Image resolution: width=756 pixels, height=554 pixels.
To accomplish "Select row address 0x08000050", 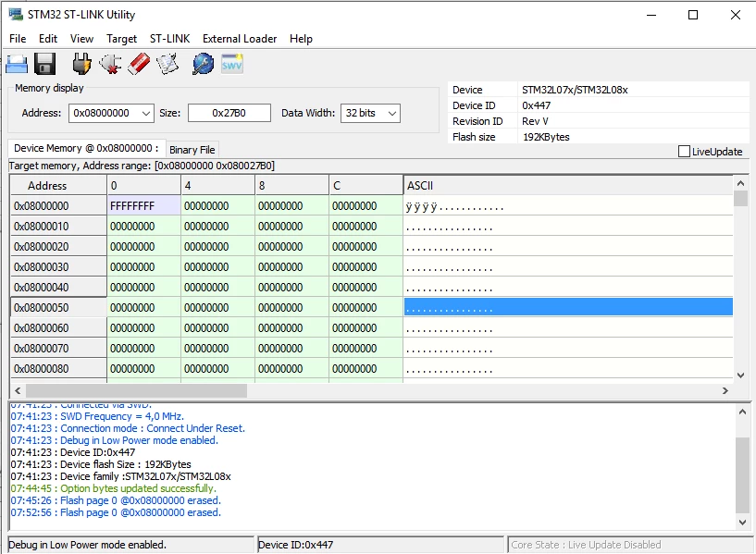I will 58,307.
